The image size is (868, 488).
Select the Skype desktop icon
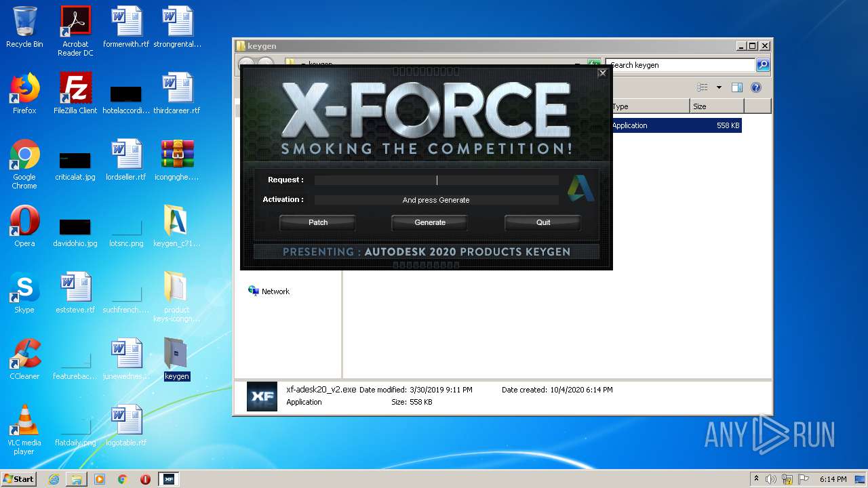tap(24, 293)
